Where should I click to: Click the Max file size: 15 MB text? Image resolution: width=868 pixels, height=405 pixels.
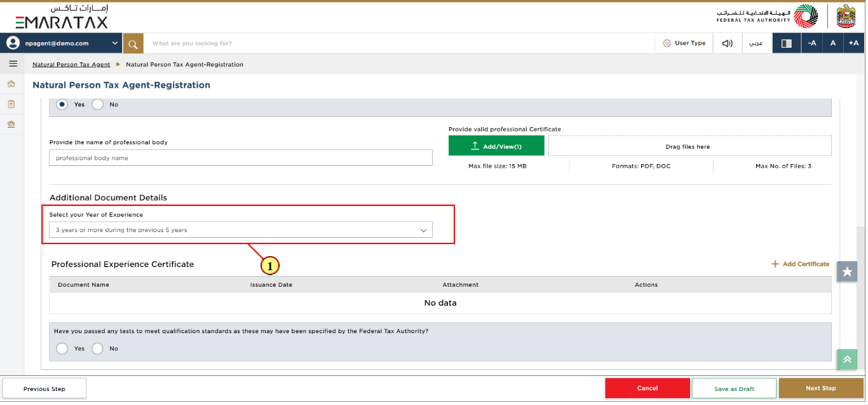tap(498, 166)
